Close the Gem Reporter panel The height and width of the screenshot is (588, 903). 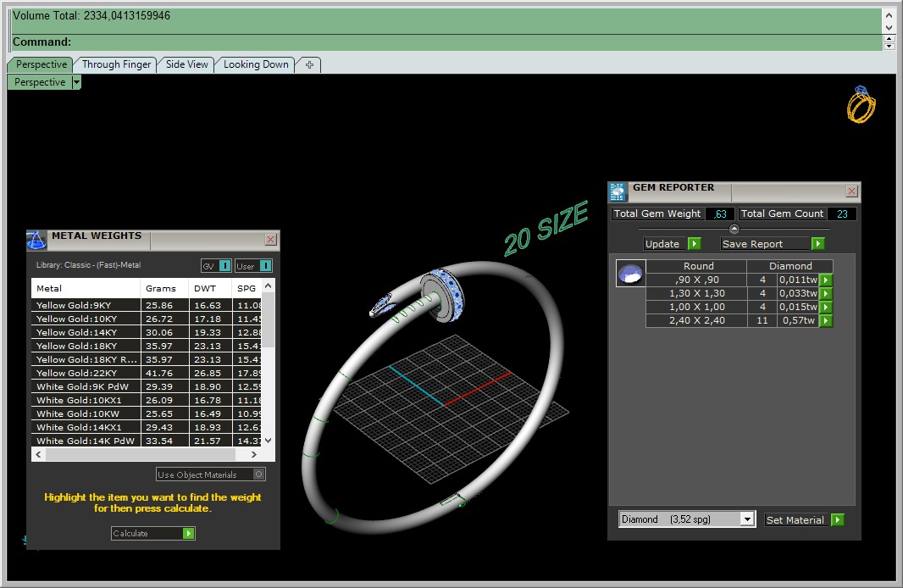point(851,191)
